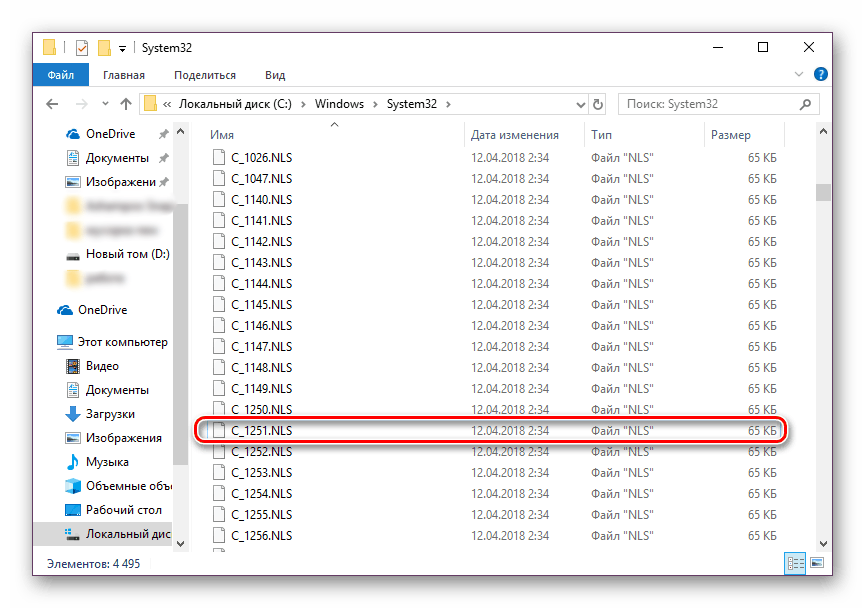Switch to large icons view layout
The height and width of the screenshot is (608, 865).
pos(816,564)
